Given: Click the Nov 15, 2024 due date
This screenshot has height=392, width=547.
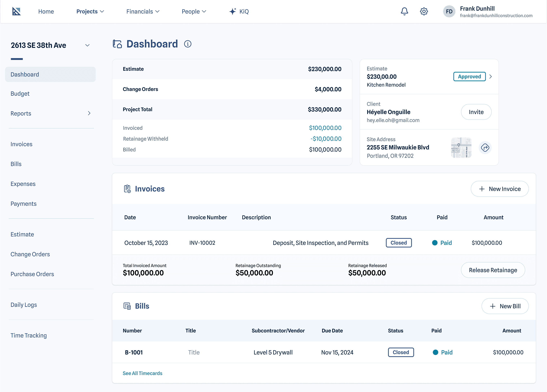Looking at the screenshot, I should [337, 352].
